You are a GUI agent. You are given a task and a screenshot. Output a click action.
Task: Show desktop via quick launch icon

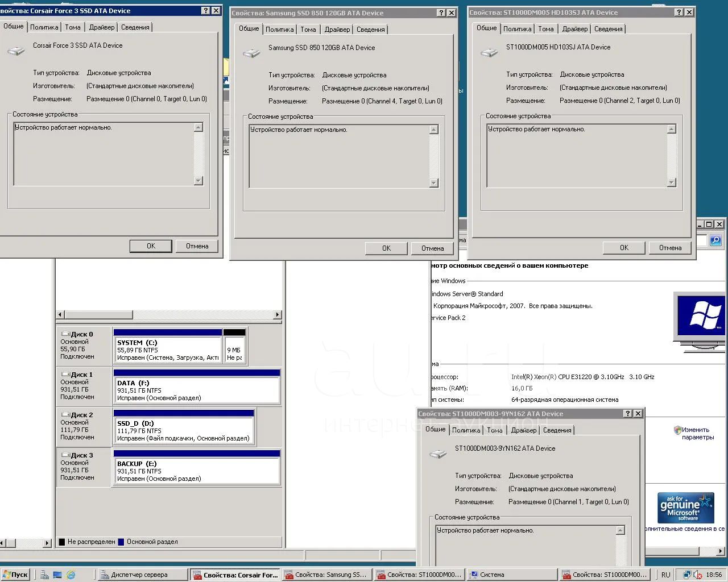57,575
